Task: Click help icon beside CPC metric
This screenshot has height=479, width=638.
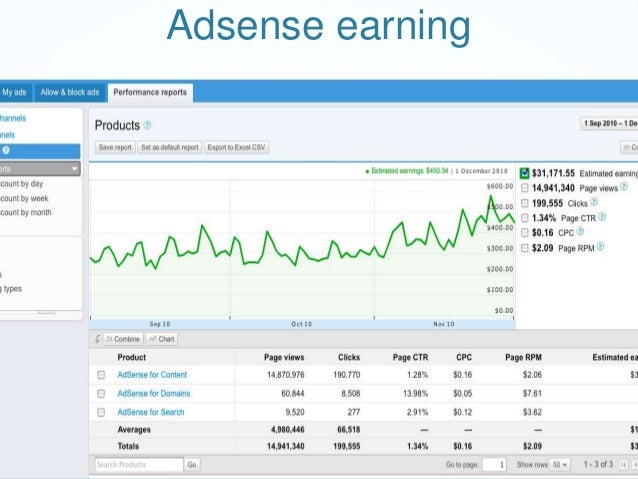Action: click(580, 232)
